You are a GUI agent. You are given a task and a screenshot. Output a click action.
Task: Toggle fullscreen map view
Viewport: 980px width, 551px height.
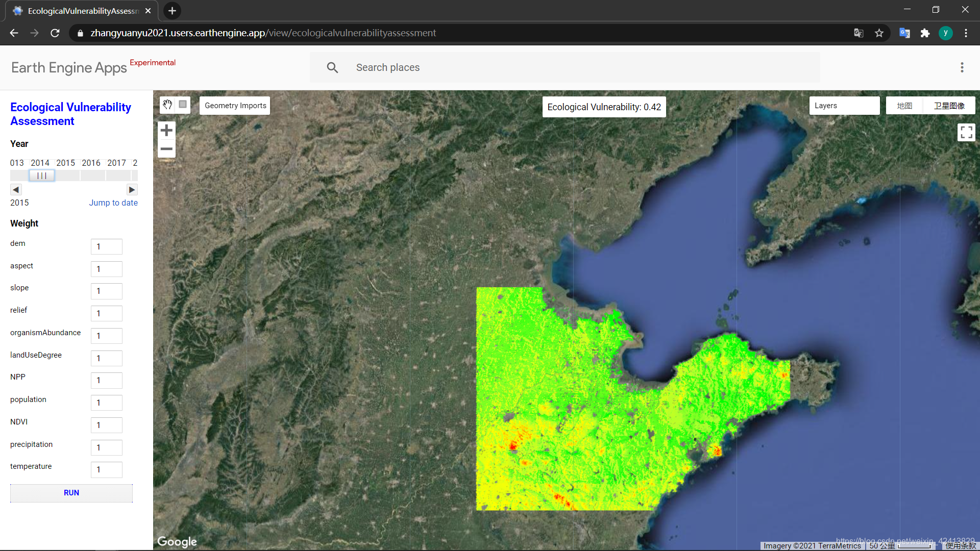coord(966,132)
